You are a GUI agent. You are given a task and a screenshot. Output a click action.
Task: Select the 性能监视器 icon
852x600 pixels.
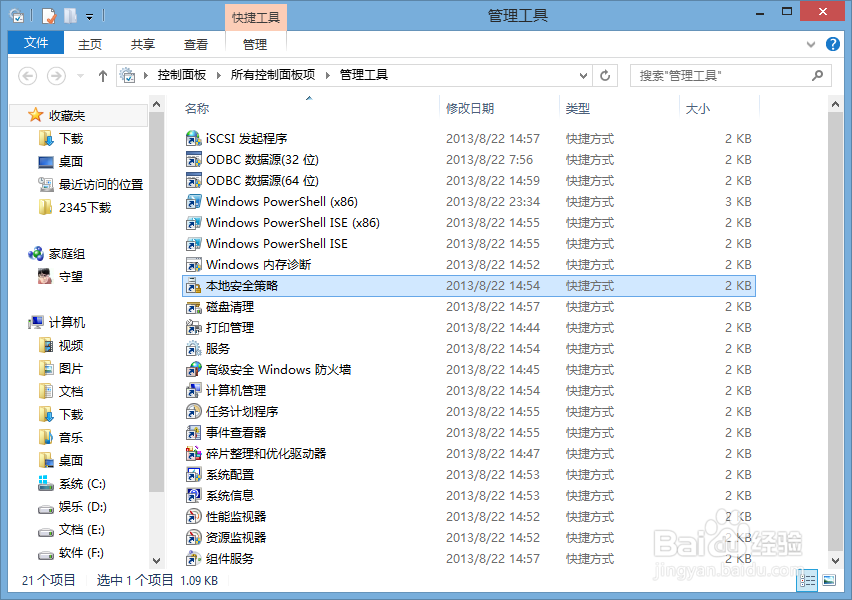click(193, 517)
